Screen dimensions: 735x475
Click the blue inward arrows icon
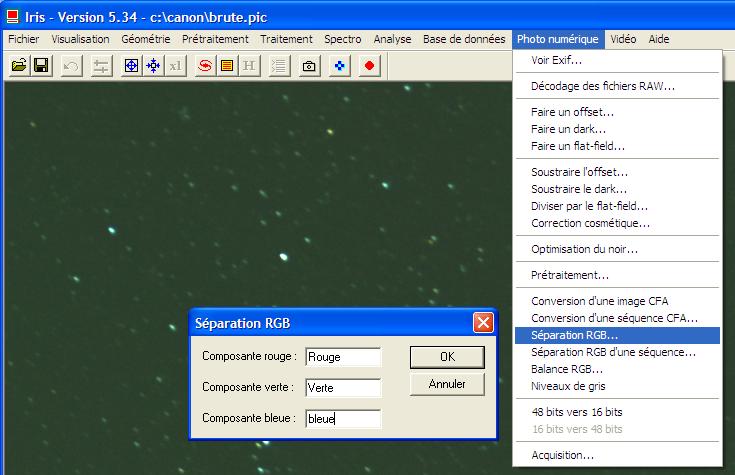coord(153,66)
